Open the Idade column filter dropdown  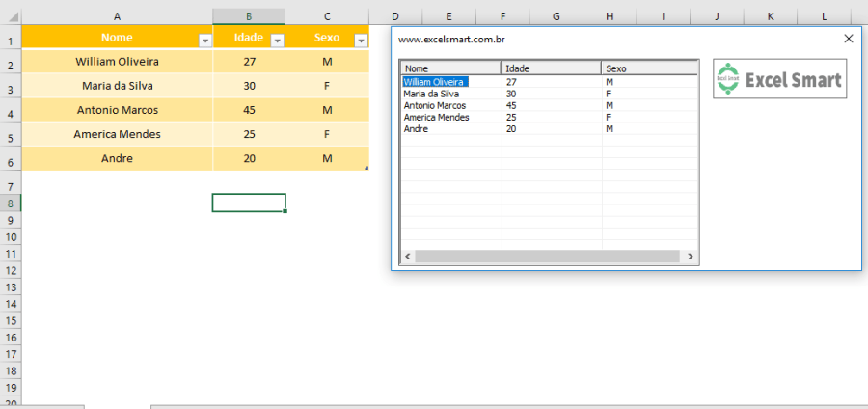click(278, 41)
